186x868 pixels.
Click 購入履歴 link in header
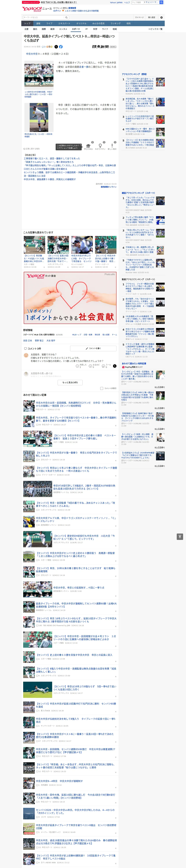pyautogui.click(x=152, y=18)
